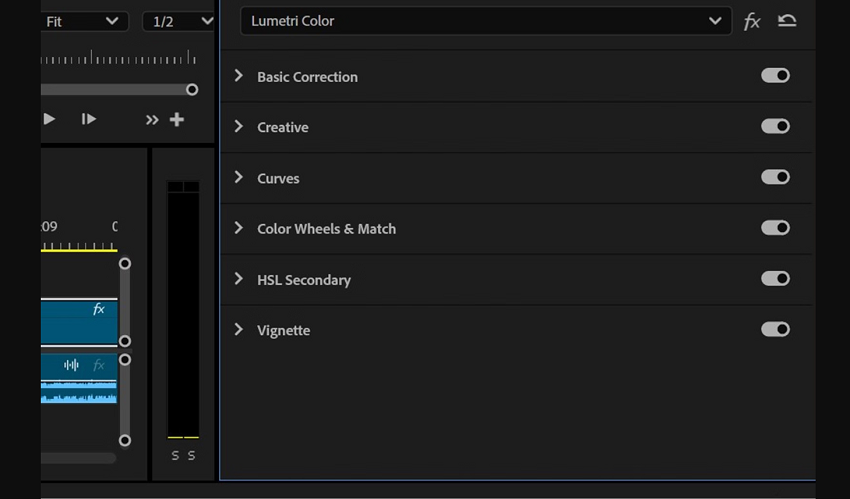Open the 1/2 playback resolution dropdown
The image size is (850, 499).
(178, 22)
